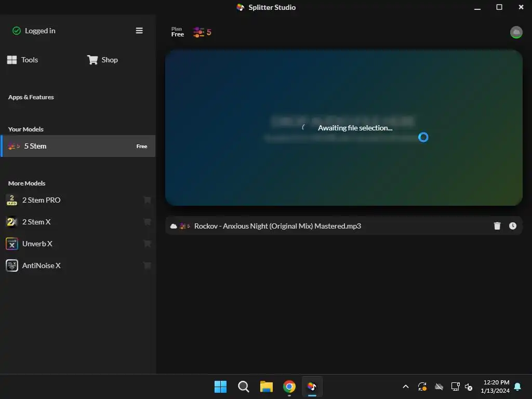
Task: Click the muted volume tray icon
Action: click(469, 387)
